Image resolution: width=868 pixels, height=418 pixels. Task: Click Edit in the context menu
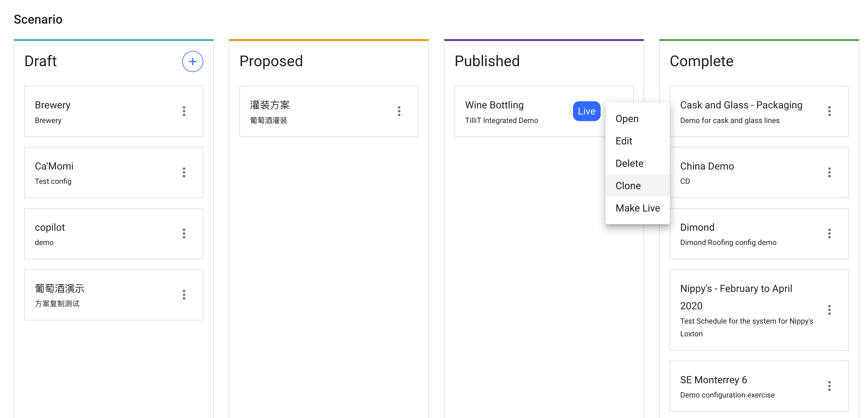coord(624,141)
